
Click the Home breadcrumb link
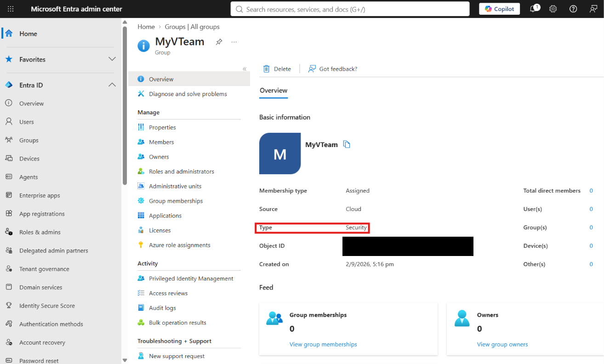coord(146,27)
